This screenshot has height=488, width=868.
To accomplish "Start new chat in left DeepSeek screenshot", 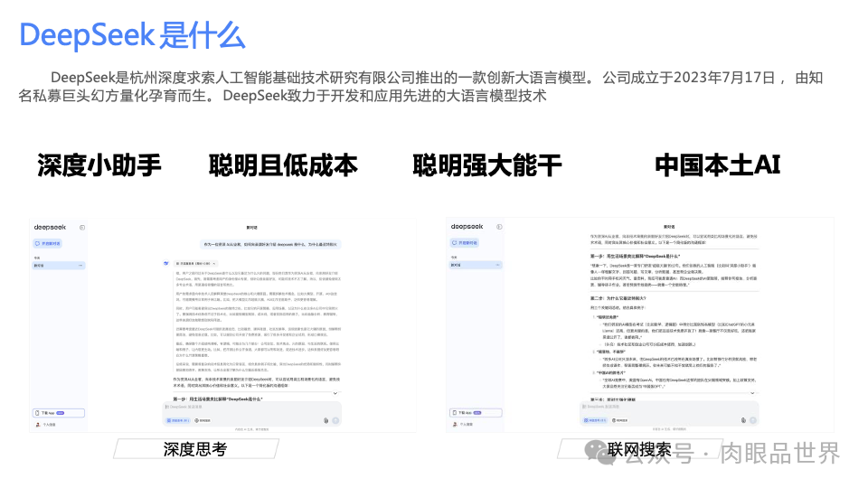I will tap(48, 243).
